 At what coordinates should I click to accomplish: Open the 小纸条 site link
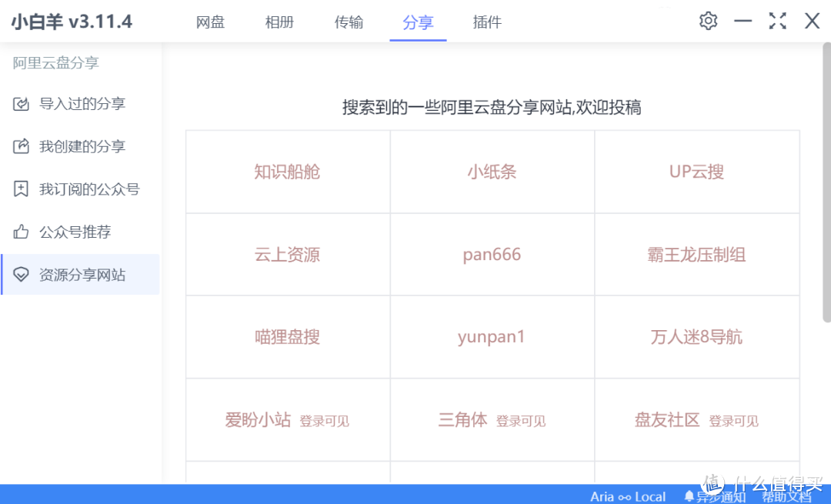pos(492,172)
